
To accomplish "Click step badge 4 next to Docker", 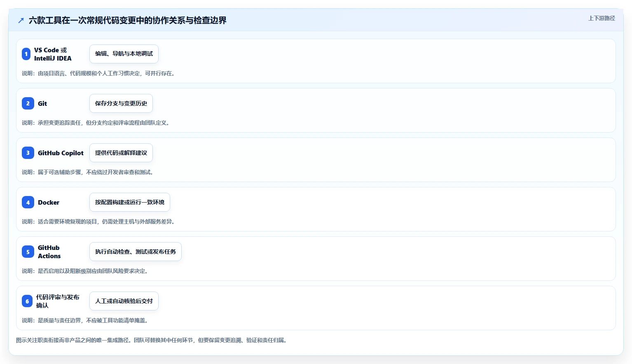I will tap(28, 202).
